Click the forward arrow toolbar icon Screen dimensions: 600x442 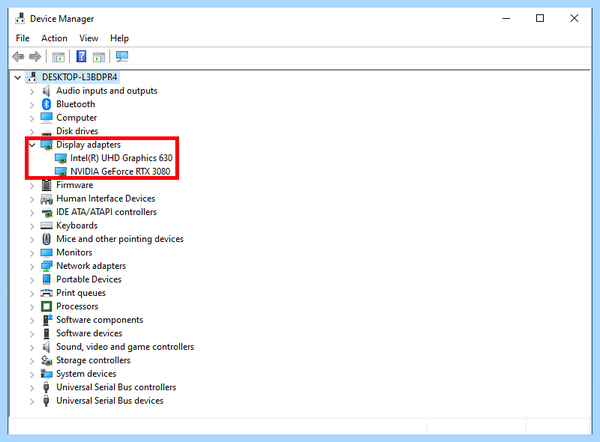[x=35, y=57]
